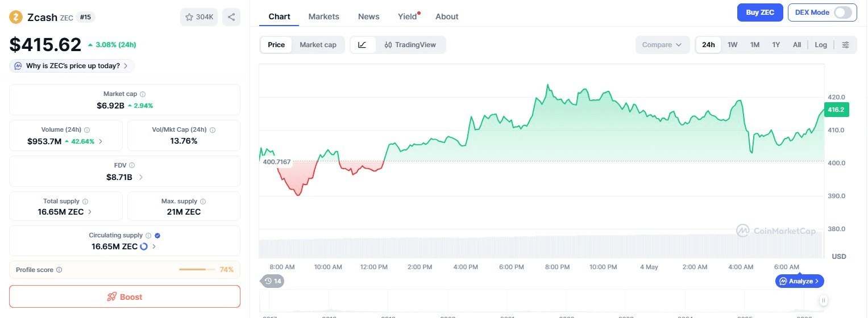Click the 74% profile score value
Viewport: 868px width, 318px height.
(227, 270)
